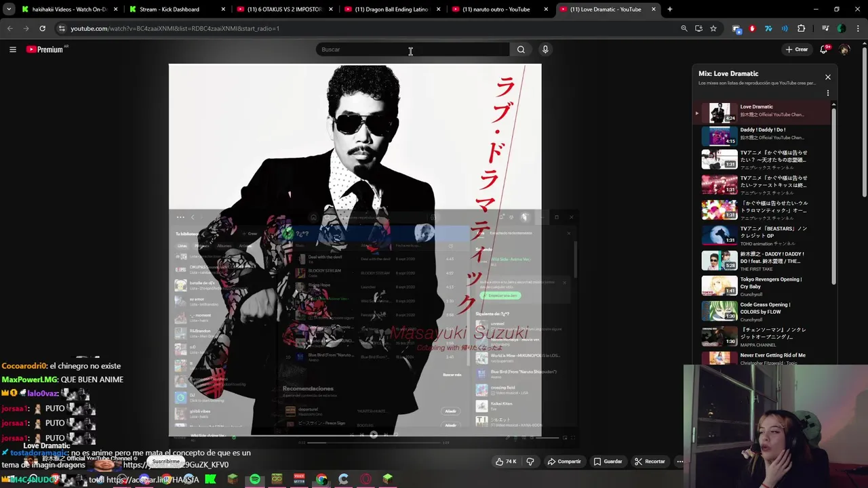Viewport: 868px width, 488px height.
Task: Click the Crear button
Action: [796, 49]
